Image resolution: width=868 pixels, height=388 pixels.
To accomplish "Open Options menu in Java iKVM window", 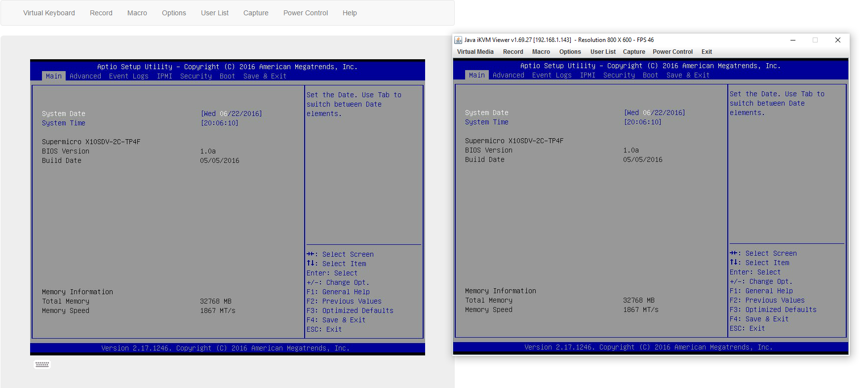I will pyautogui.click(x=570, y=52).
